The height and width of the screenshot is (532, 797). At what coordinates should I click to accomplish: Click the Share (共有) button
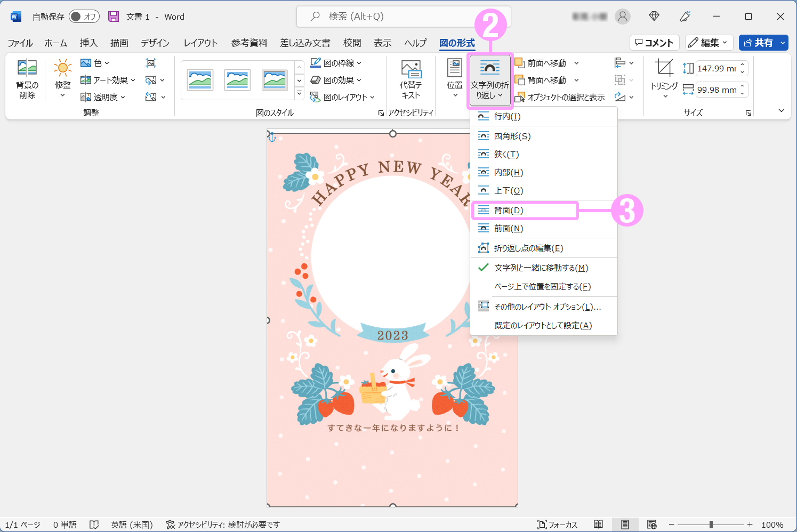(758, 43)
